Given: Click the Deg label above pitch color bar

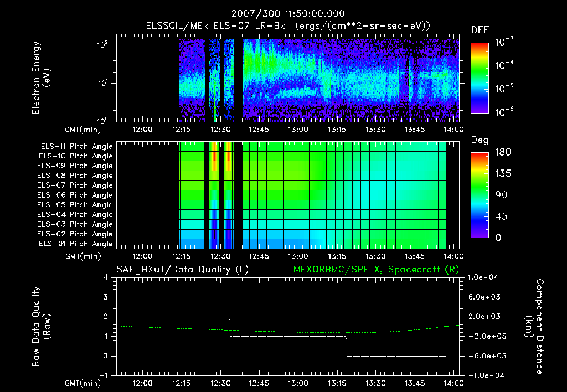Looking at the screenshot, I should pos(480,140).
